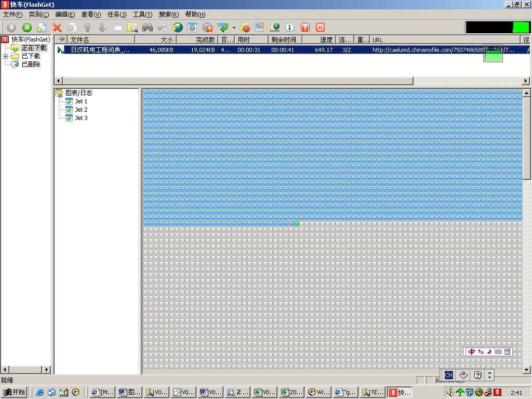Click the red power exit toolbar icon
The height and width of the screenshot is (399, 532).
tap(320, 28)
